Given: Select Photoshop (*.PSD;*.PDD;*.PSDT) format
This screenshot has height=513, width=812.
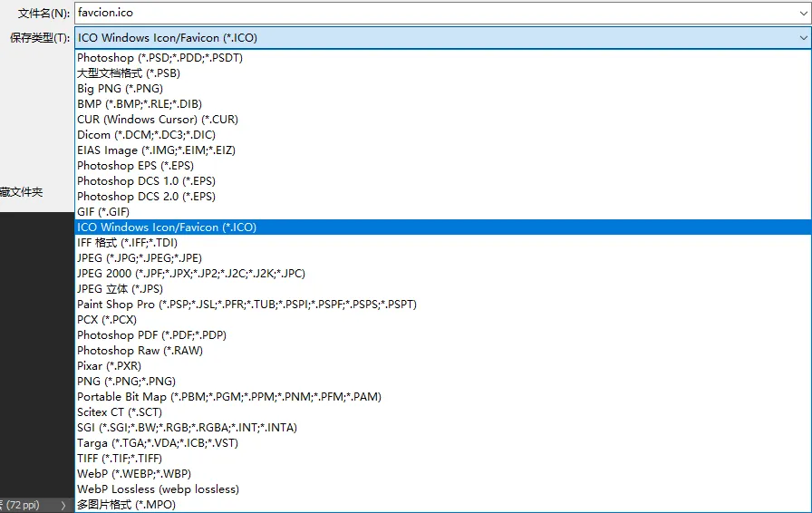Looking at the screenshot, I should pos(443,57).
